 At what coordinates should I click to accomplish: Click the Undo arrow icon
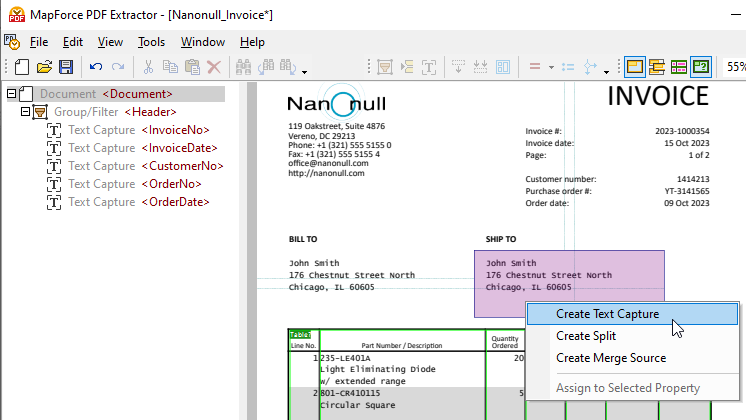coord(96,67)
